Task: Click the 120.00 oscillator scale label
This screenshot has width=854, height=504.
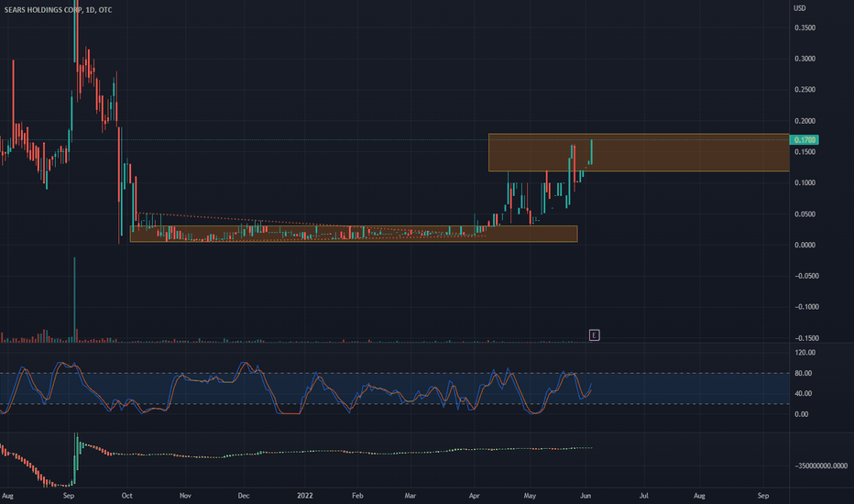Action: click(805, 353)
